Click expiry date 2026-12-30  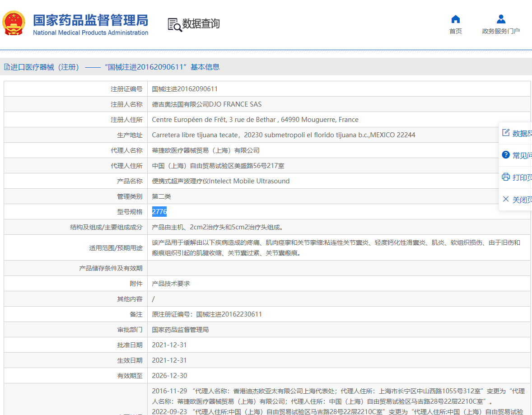click(169, 376)
